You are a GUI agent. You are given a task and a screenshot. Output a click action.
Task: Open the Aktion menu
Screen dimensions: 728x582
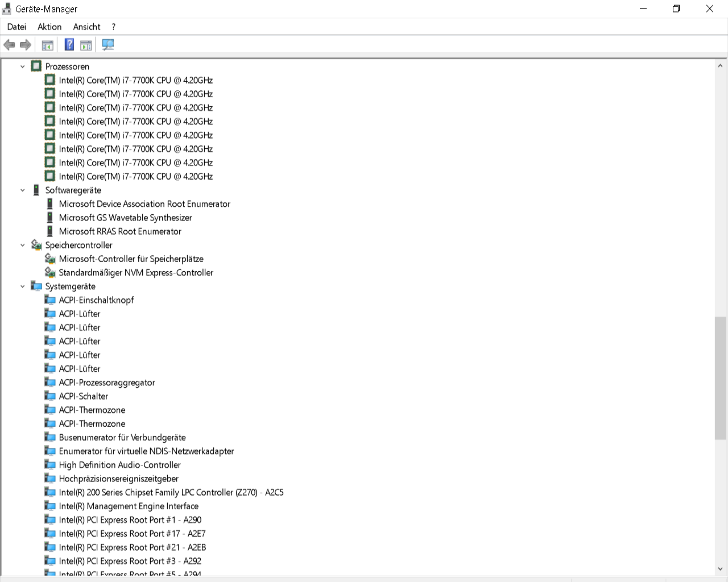point(49,27)
